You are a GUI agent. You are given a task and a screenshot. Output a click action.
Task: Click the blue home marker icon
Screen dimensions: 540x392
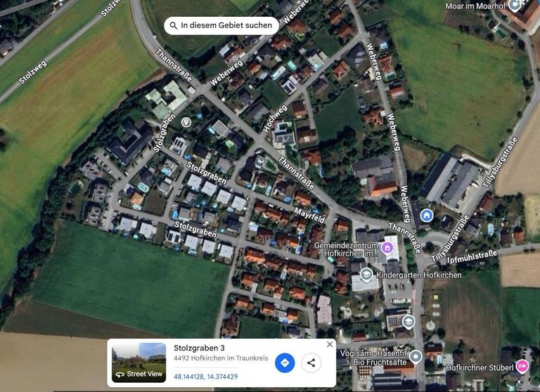(427, 216)
